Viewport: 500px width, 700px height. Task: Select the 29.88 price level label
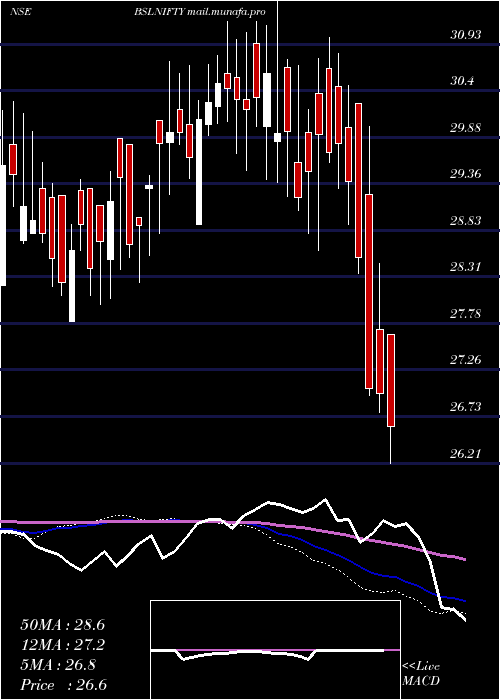tap(466, 128)
